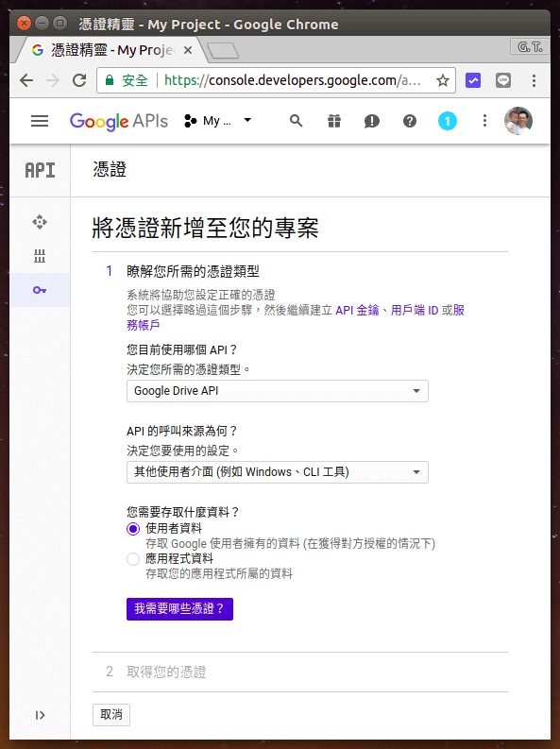
Task: Follow the 服務帳戶 link
Action: point(144,325)
